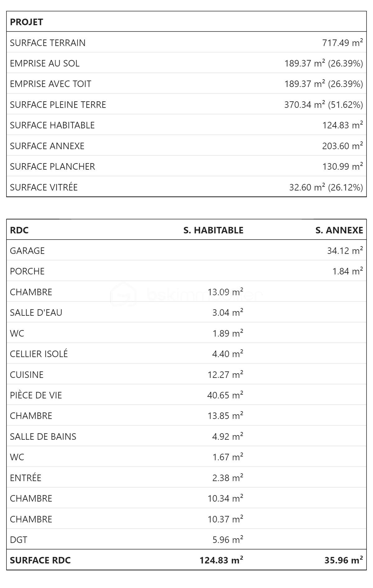Select the SURFACE PLANCHER row label
Image resolution: width=373 pixels, height=588 pixels.
(x=52, y=166)
